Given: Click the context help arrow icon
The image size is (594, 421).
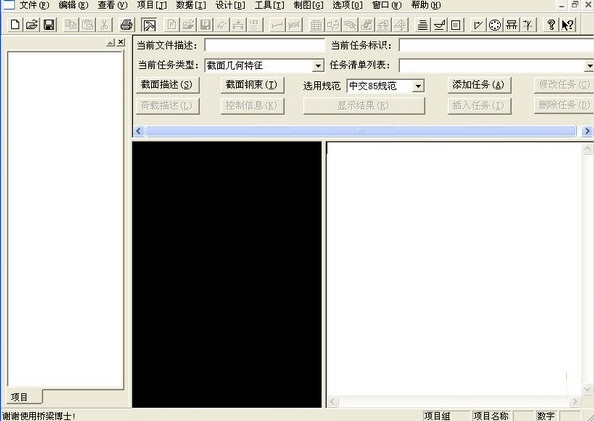Looking at the screenshot, I should (567, 25).
